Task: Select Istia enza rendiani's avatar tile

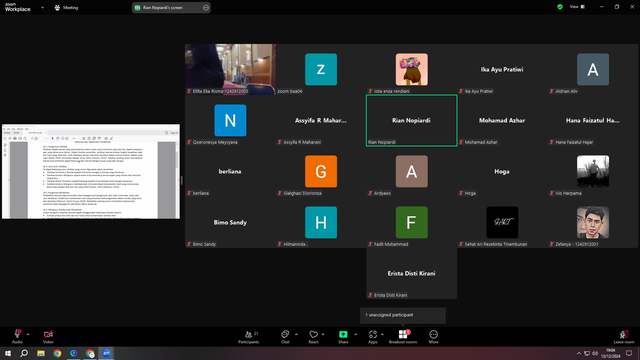Action: (x=411, y=69)
